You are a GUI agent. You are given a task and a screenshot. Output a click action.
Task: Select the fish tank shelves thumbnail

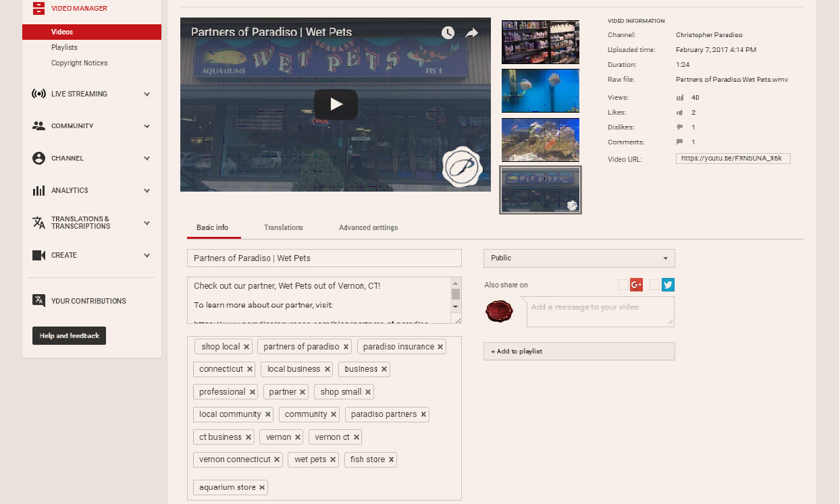(540, 42)
